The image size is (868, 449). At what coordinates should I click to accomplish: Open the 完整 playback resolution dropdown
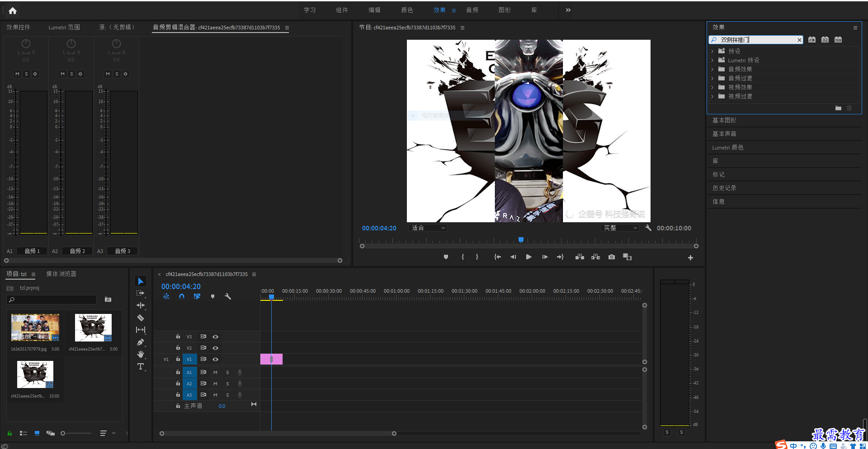coord(620,228)
